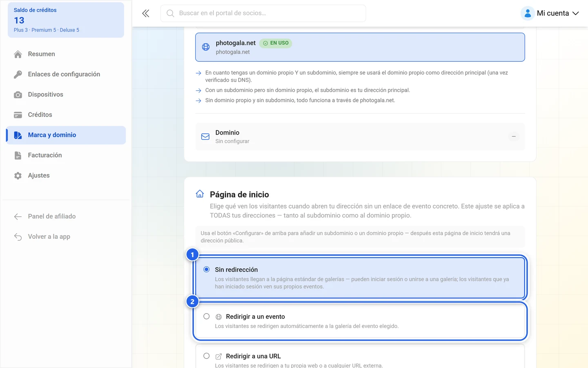Image resolution: width=588 pixels, height=368 pixels.
Task: Click the user avatar icon
Action: pos(528,13)
